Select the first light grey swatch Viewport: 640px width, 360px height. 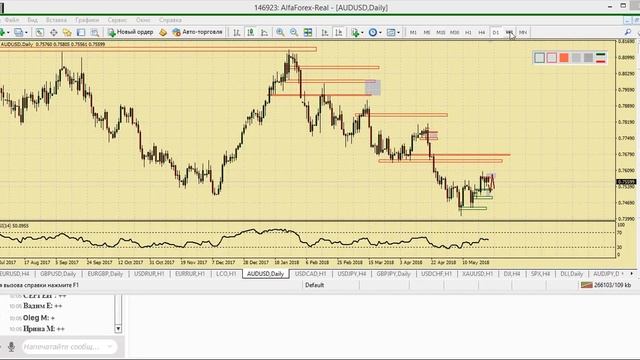tap(576, 58)
